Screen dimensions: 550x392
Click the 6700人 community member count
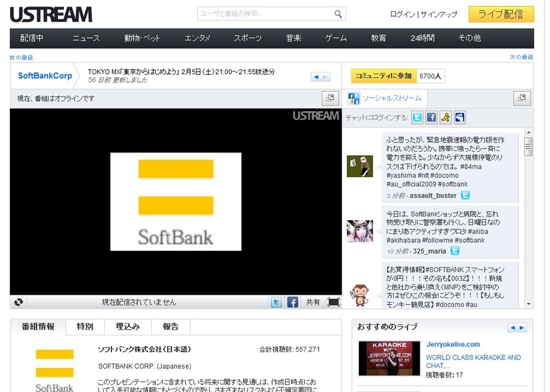430,76
